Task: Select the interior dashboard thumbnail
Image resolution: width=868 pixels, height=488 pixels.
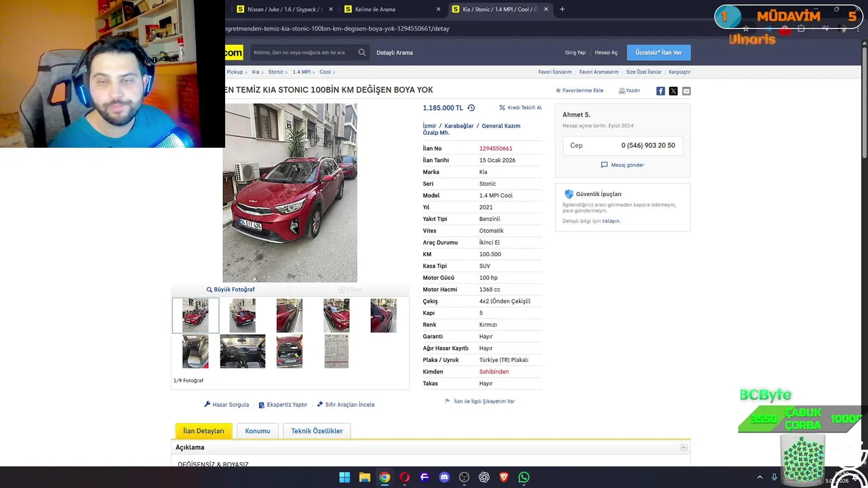Action: click(243, 351)
